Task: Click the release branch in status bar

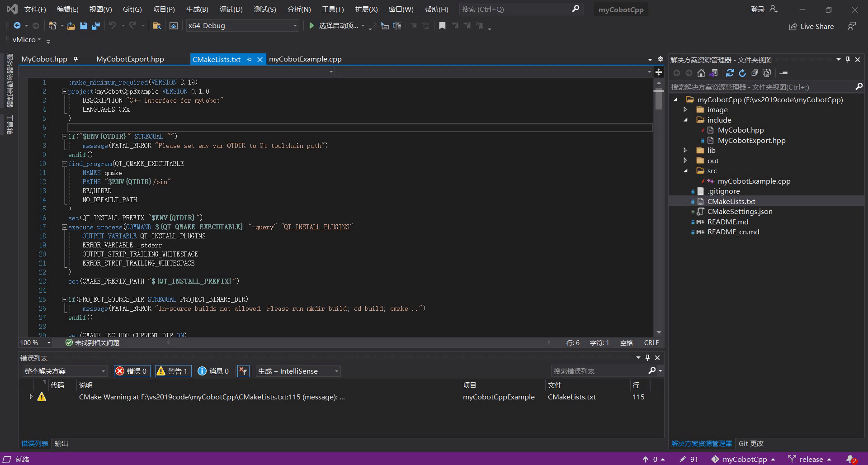Action: point(810,459)
